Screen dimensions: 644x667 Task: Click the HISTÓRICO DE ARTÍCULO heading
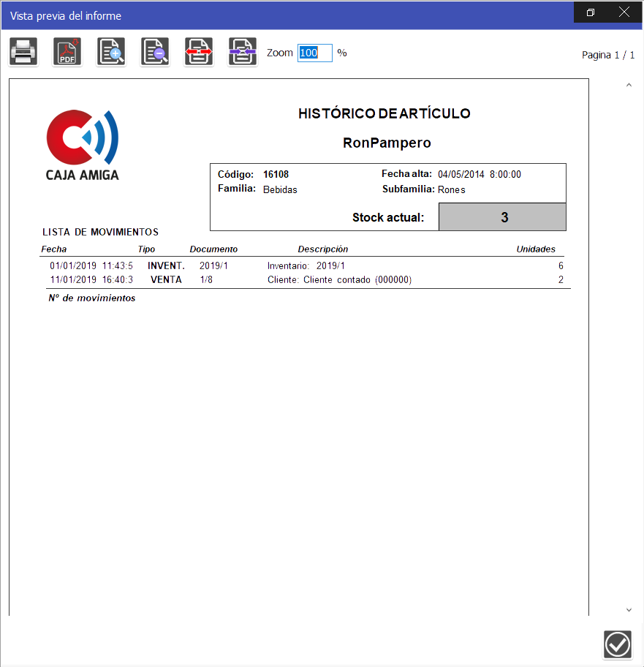tap(384, 114)
